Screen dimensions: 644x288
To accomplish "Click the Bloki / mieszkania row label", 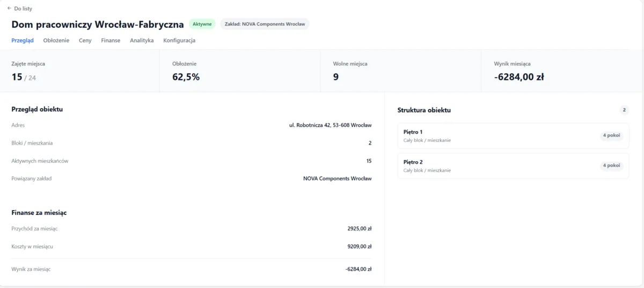I will tap(32, 143).
